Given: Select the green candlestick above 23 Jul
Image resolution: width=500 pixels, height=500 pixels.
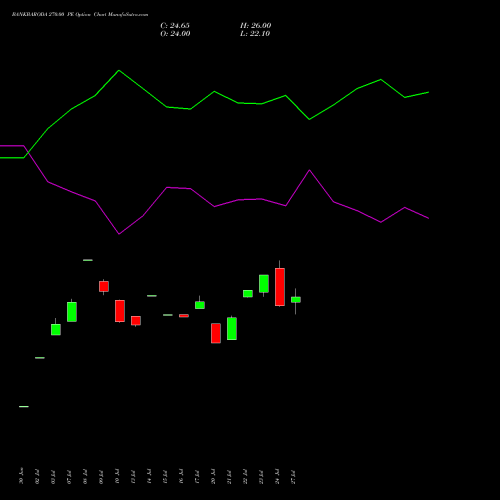Looking at the screenshot, I should click(x=264, y=284).
